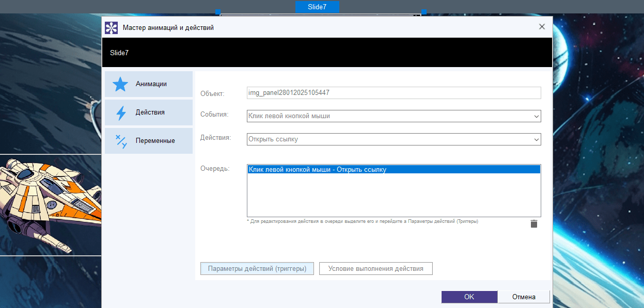Click the Отмена button

524,297
